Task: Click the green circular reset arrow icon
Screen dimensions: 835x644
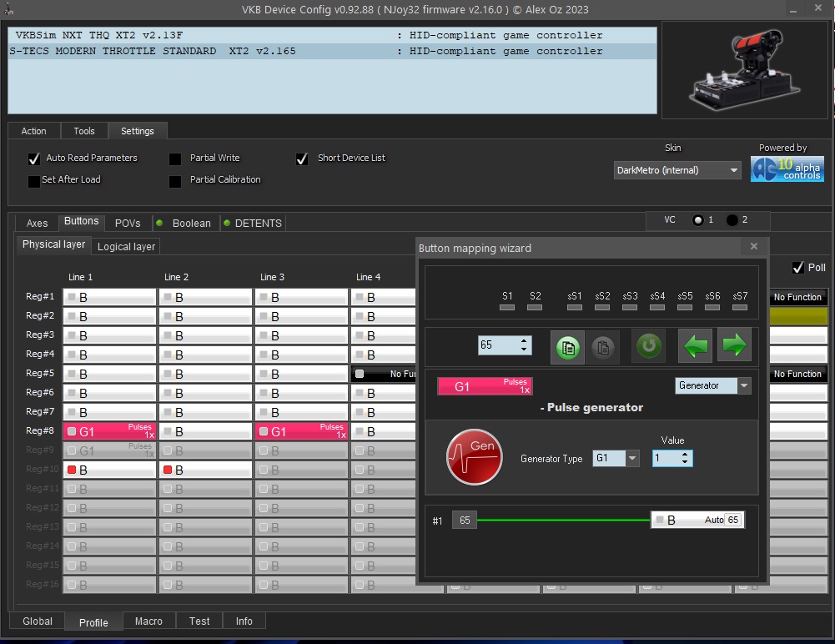Action: 649,346
